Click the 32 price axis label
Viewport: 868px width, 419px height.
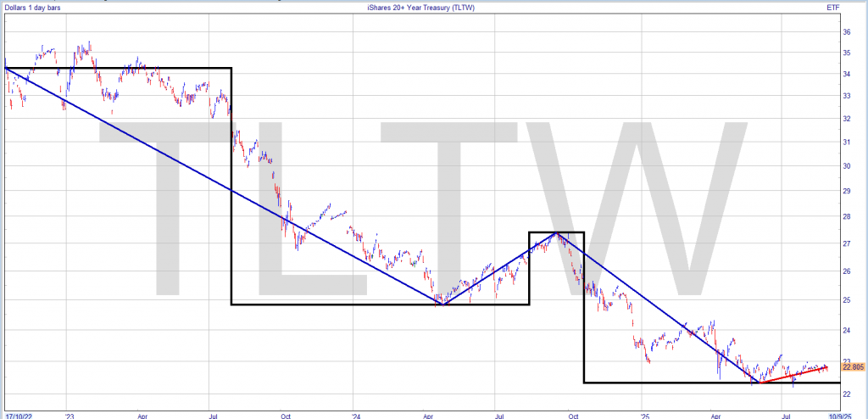click(x=847, y=119)
